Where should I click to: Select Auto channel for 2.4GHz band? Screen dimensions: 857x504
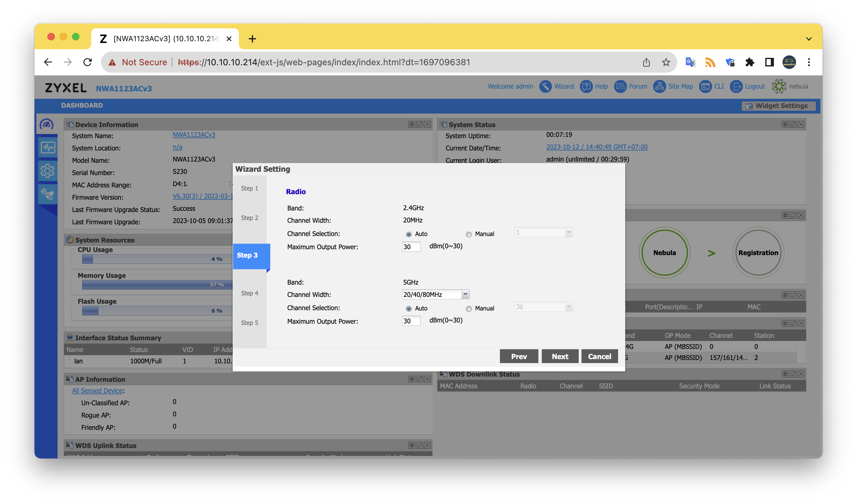pyautogui.click(x=409, y=234)
